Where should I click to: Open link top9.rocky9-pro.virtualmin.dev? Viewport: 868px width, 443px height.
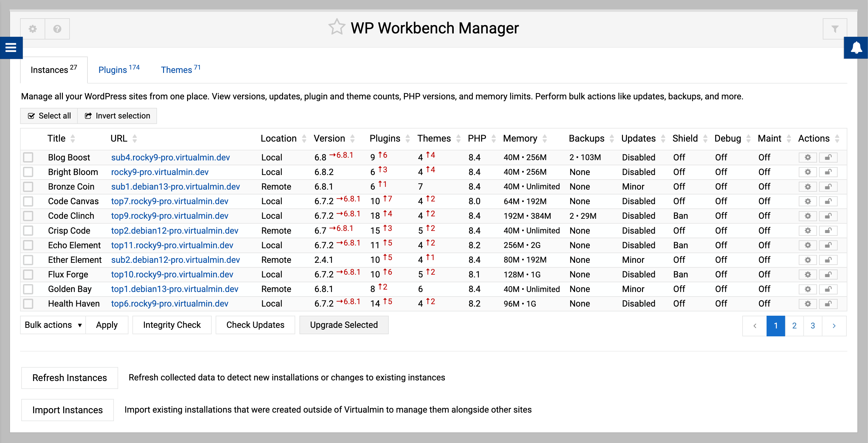(x=169, y=216)
